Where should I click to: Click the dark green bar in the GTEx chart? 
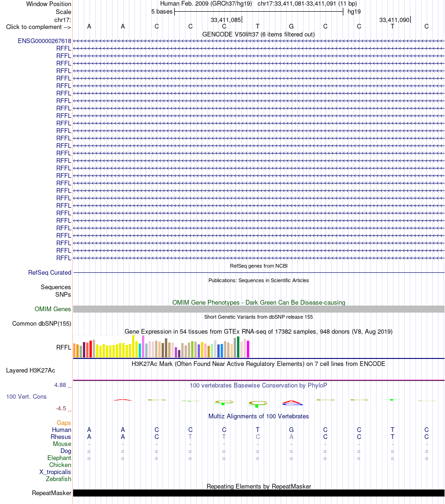point(238,347)
